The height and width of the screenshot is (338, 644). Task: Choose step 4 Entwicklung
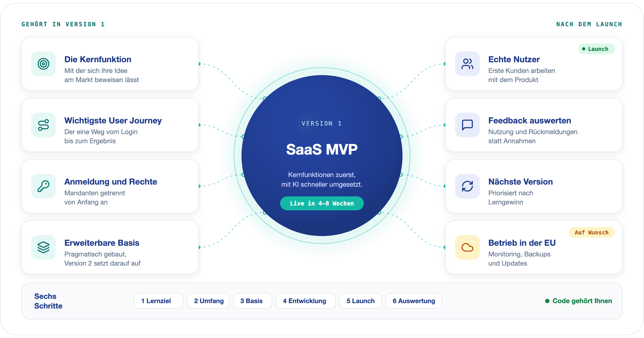coord(306,301)
